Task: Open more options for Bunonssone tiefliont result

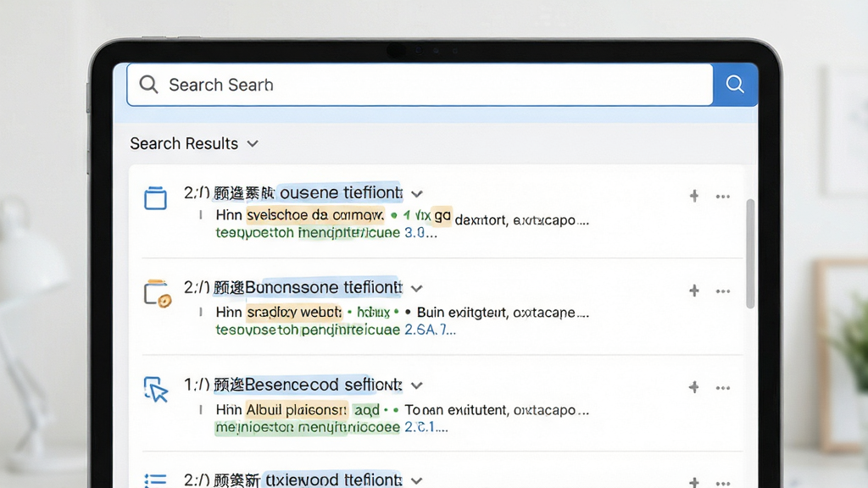Action: 723,291
